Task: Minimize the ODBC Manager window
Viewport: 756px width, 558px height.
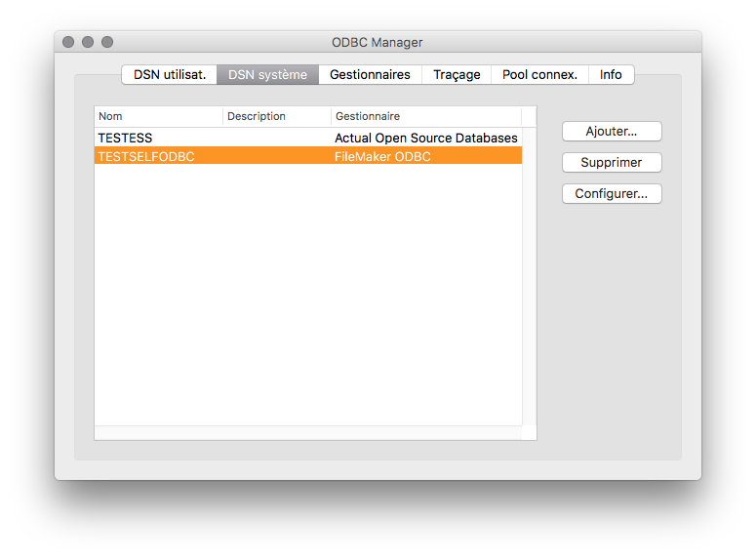Action: point(88,42)
